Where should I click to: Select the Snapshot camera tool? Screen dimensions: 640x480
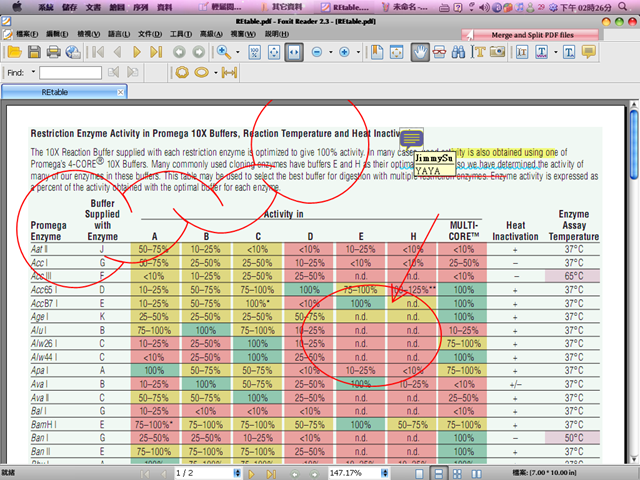pos(498,52)
